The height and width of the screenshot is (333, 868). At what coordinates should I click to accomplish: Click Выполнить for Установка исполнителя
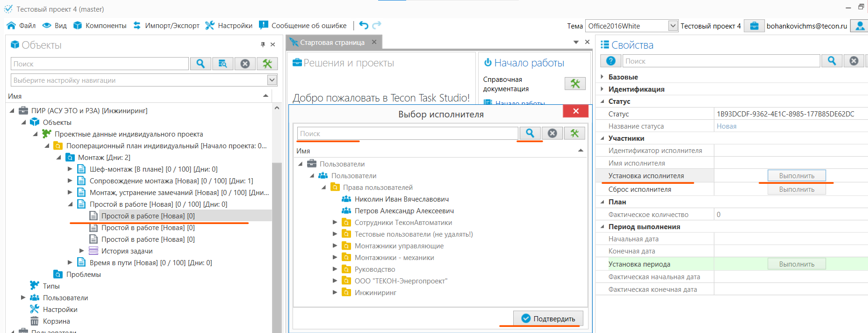(x=796, y=176)
